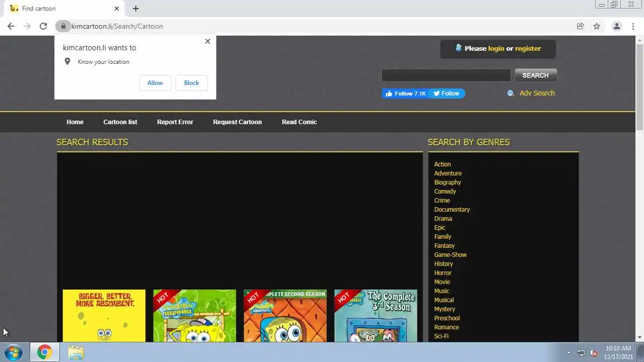Select the Sci-Fi genre
644x362 pixels.
[x=441, y=336]
